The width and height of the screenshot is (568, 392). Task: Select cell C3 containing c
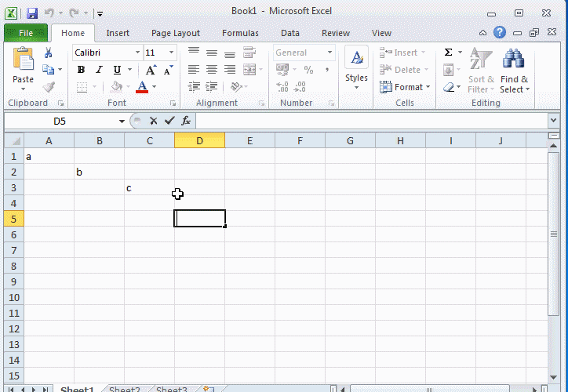pyautogui.click(x=149, y=187)
